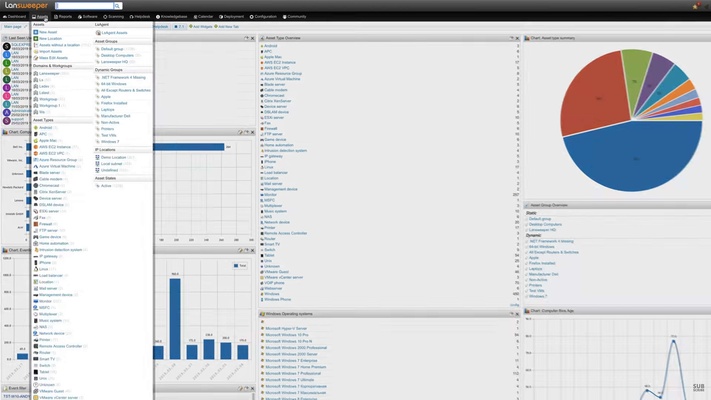The width and height of the screenshot is (711, 400).
Task: Close the Asset Type Overview widget
Action: click(517, 38)
